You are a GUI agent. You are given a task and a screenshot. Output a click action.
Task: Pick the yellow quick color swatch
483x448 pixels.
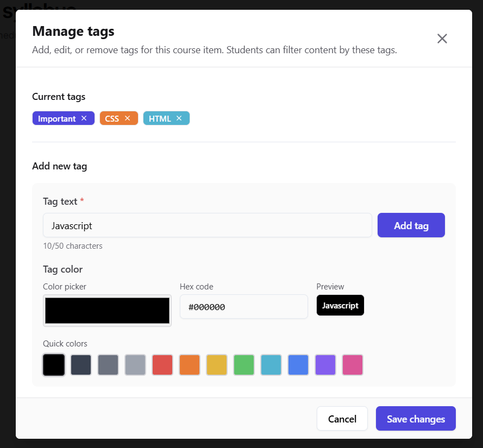217,365
